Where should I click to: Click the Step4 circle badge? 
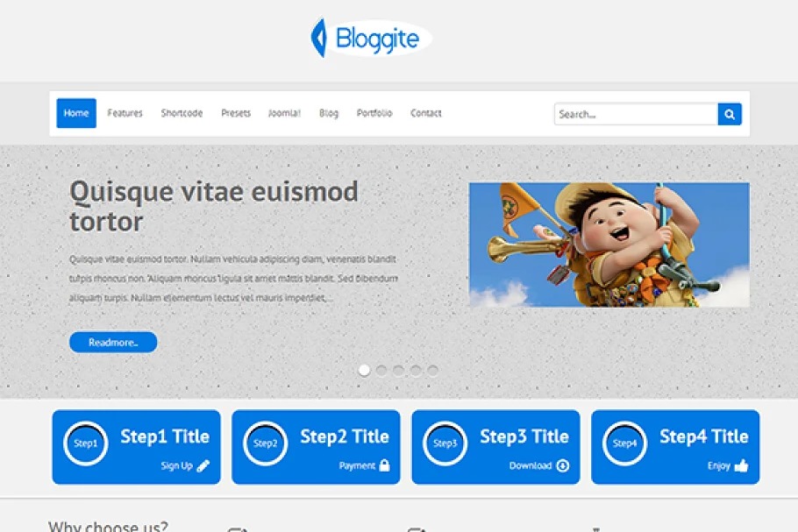pyautogui.click(x=624, y=443)
